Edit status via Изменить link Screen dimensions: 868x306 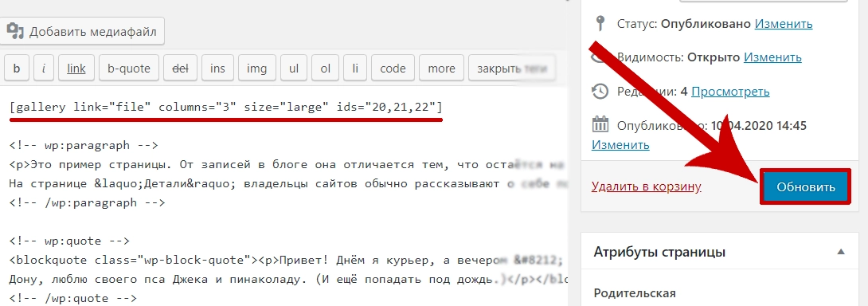tap(784, 24)
